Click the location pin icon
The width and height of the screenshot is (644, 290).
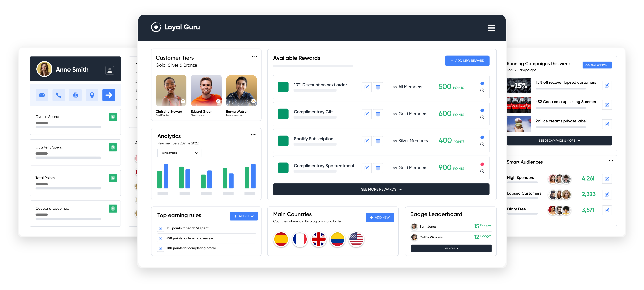[92, 95]
